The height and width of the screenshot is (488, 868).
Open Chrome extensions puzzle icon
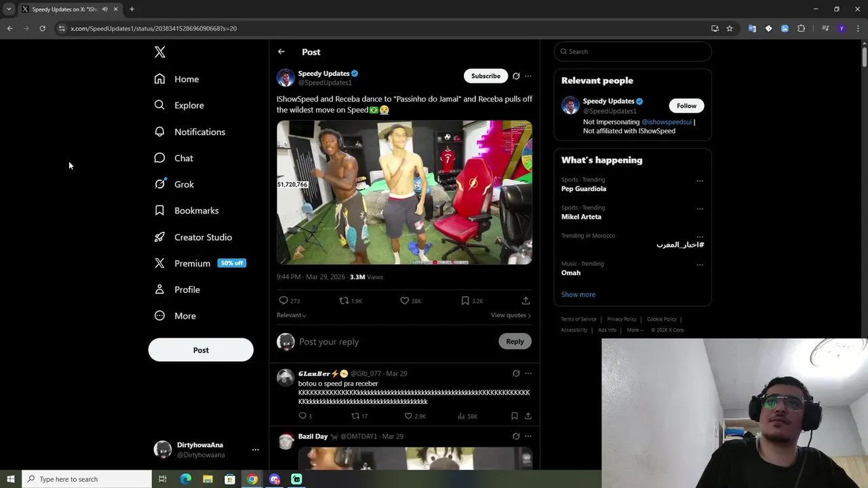click(802, 28)
